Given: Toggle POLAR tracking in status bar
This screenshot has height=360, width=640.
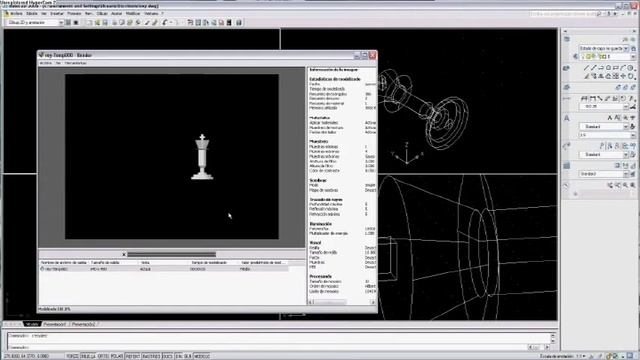Looking at the screenshot, I should tap(117, 356).
